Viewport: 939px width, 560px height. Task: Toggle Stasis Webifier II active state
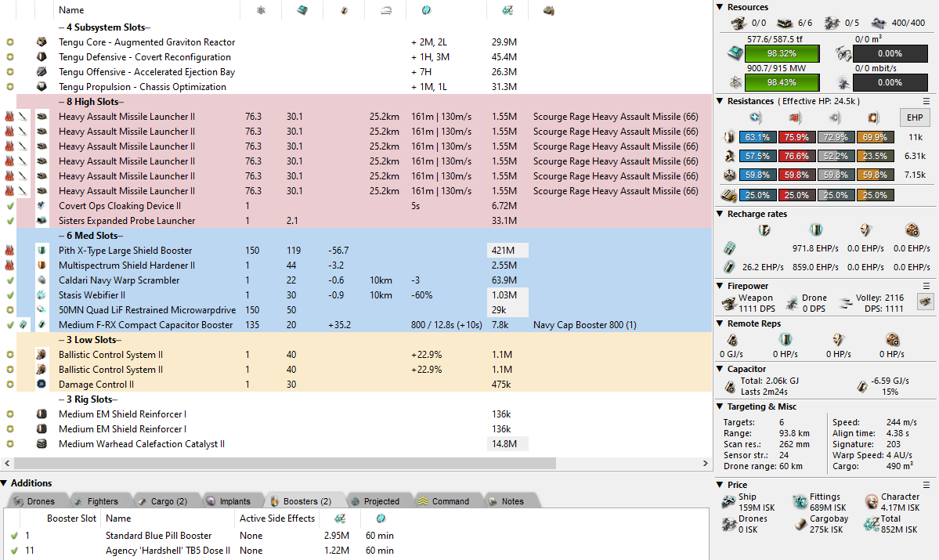(10, 295)
